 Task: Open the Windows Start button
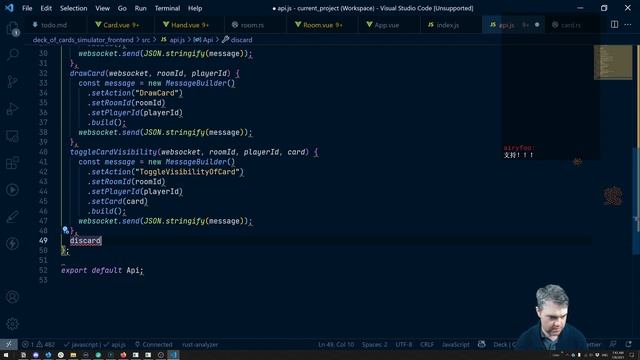6,355
